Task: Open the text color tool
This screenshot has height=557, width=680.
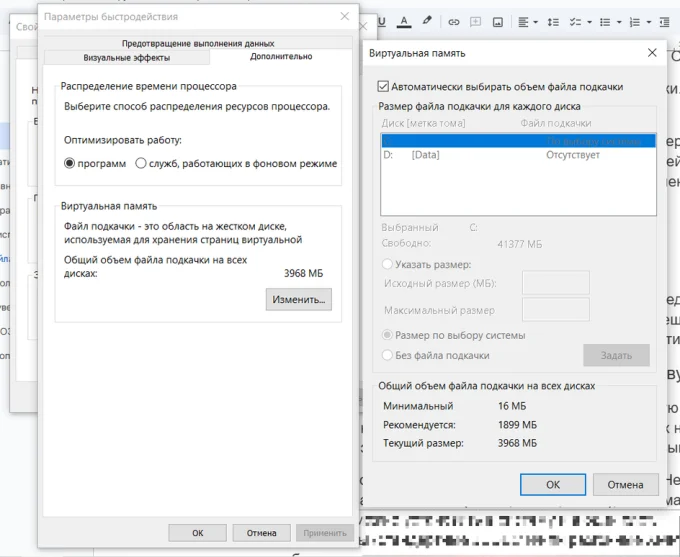Action: click(x=404, y=22)
